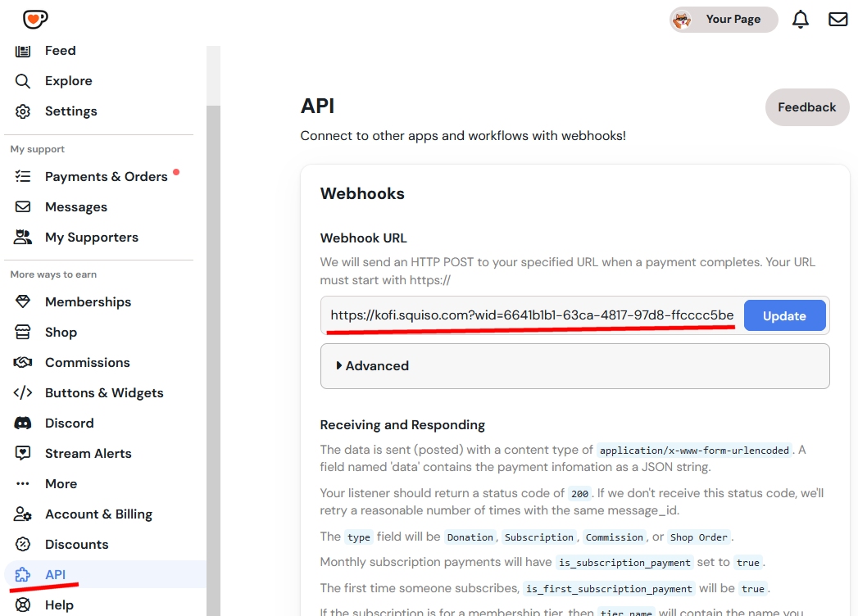Click the Shop storefront icon
The height and width of the screenshot is (616, 858).
(x=22, y=332)
